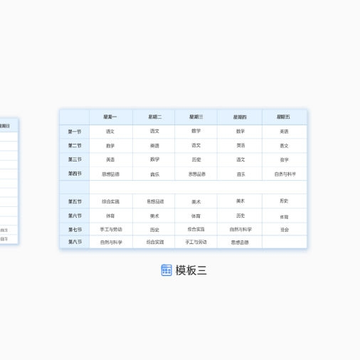
Task: Click 美术 in 第六节 under 星期二
Action: click(x=155, y=216)
